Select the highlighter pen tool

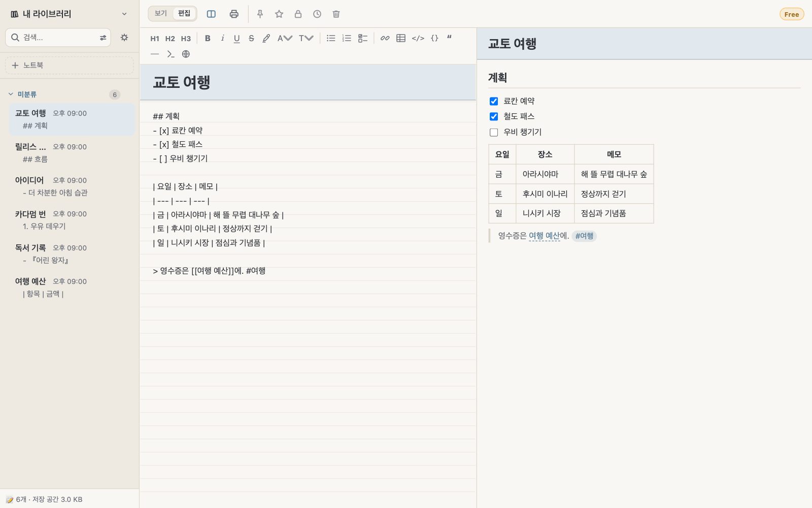pyautogui.click(x=266, y=38)
